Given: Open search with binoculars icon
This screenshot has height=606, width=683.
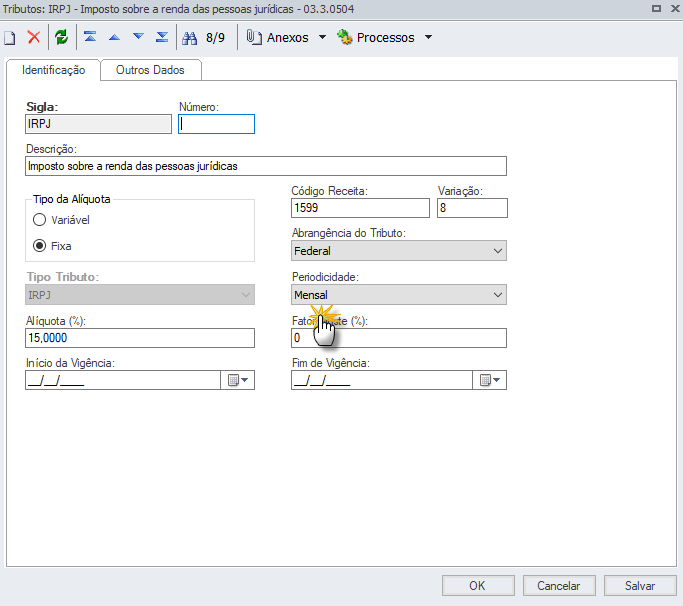Looking at the screenshot, I should click(x=189, y=38).
